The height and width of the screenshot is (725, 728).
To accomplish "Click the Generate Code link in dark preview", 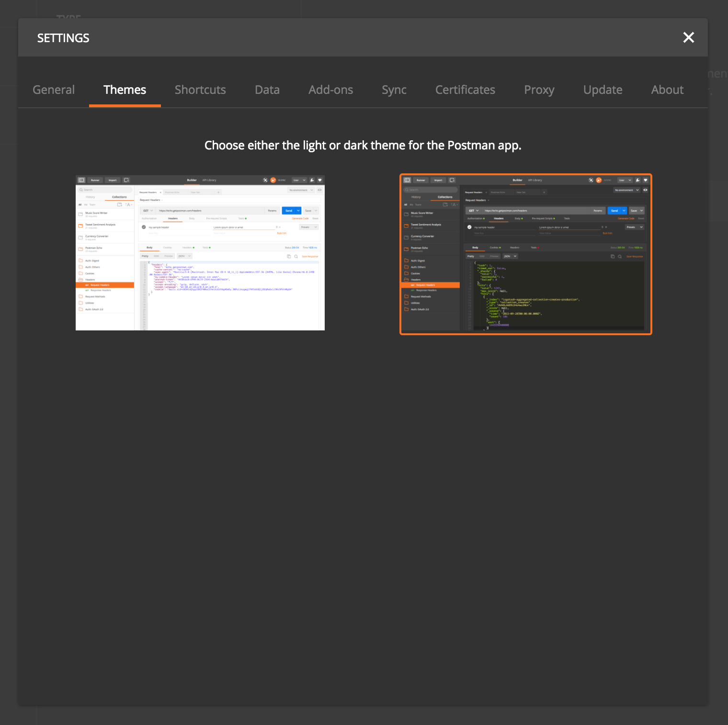I will [x=626, y=218].
